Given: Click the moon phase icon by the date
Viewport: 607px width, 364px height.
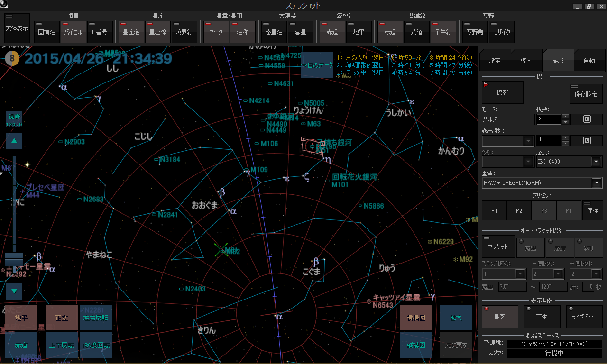Looking at the screenshot, I should click(x=12, y=59).
